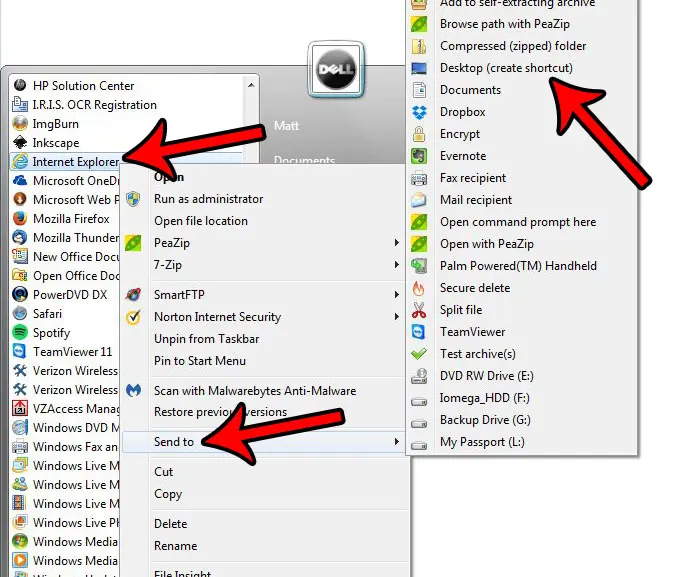The width and height of the screenshot is (675, 577).
Task: Click the Evernote elephant icon
Action: click(419, 156)
